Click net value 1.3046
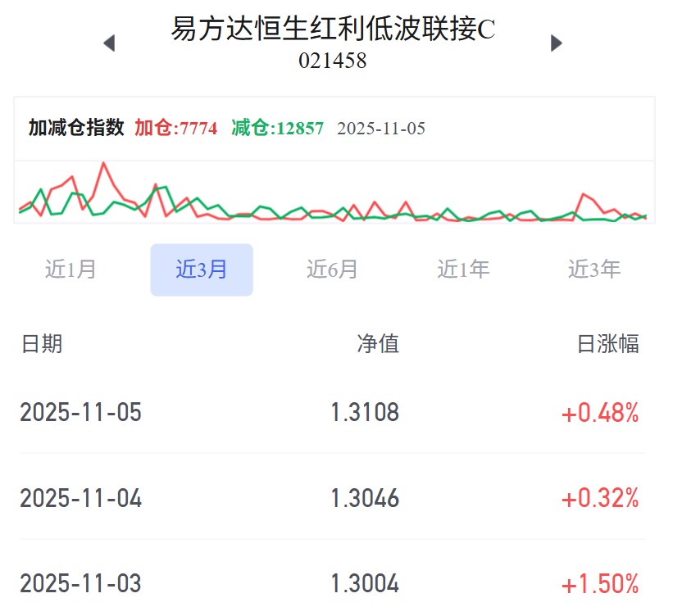Screen dimensions: 673x616 click(365, 498)
